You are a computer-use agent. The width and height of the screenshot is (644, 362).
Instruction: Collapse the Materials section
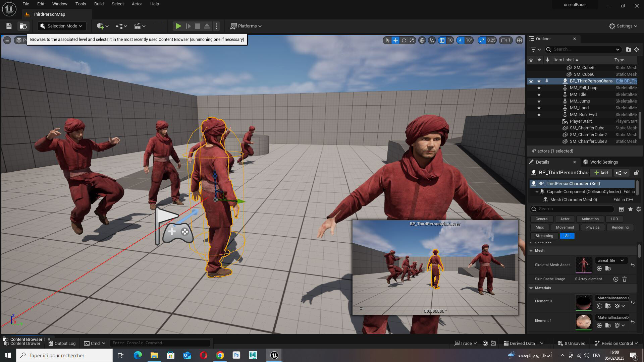pyautogui.click(x=531, y=288)
